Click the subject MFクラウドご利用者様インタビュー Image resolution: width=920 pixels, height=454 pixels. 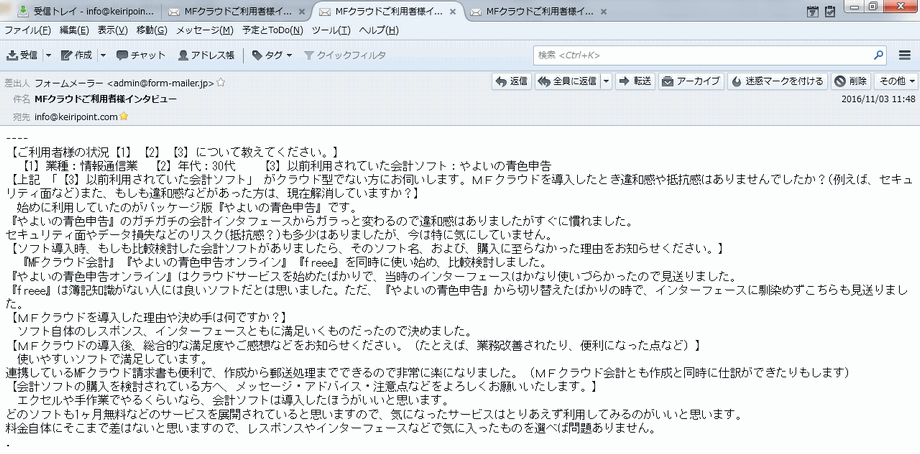[106, 100]
